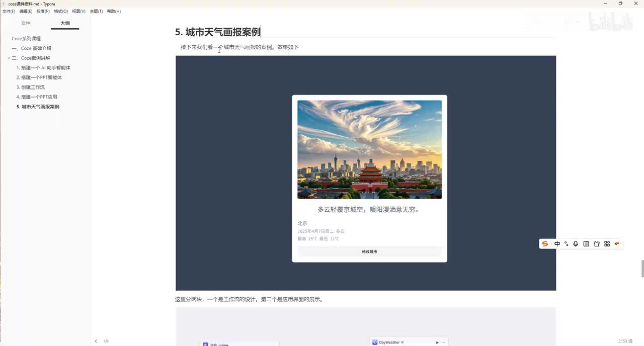Toggle source code mode icon
This screenshot has width=644, height=346.
pyautogui.click(x=106, y=341)
